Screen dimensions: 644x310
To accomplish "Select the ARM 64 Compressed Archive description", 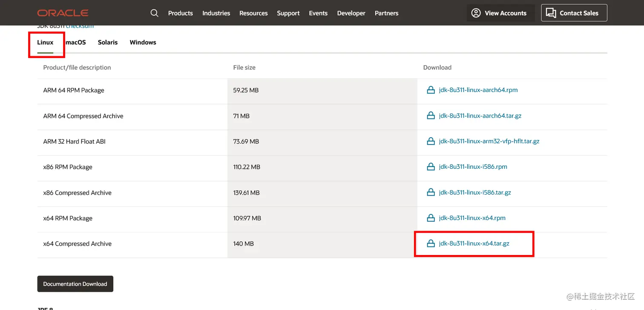I will (83, 116).
